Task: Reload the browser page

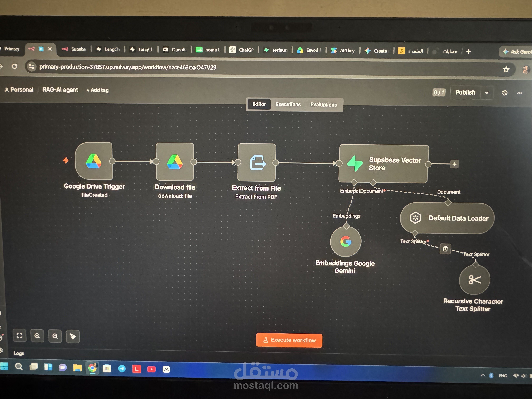Action: (x=14, y=66)
